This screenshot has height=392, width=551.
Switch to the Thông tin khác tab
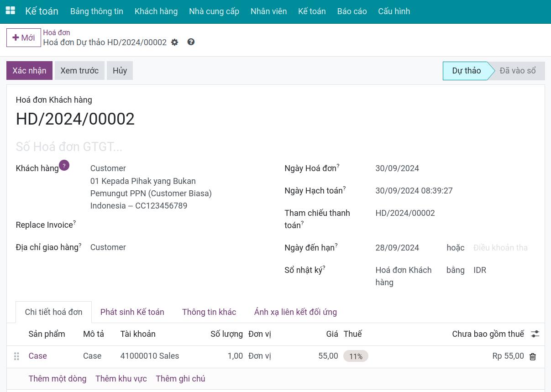pyautogui.click(x=209, y=312)
